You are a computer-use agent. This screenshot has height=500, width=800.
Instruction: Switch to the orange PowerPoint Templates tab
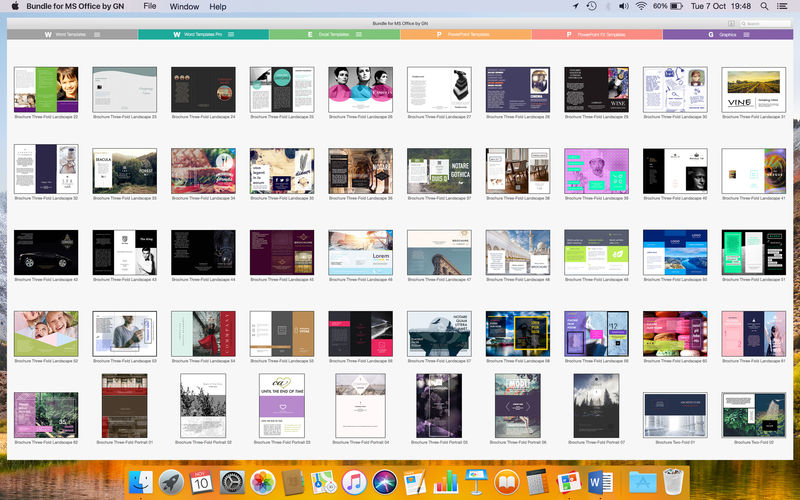pyautogui.click(x=466, y=35)
